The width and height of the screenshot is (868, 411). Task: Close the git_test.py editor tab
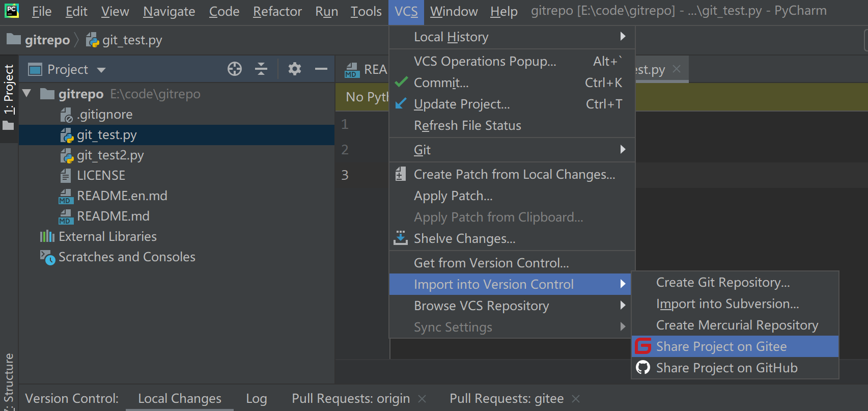677,69
